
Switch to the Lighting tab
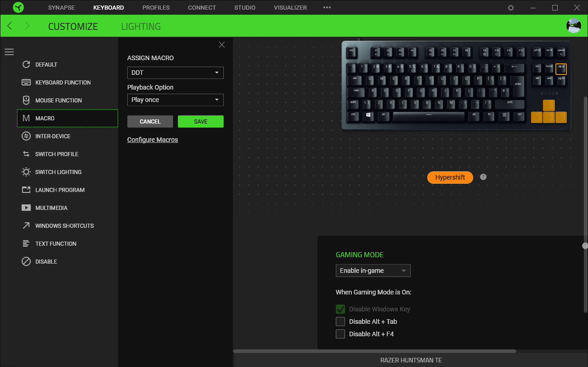coord(141,26)
